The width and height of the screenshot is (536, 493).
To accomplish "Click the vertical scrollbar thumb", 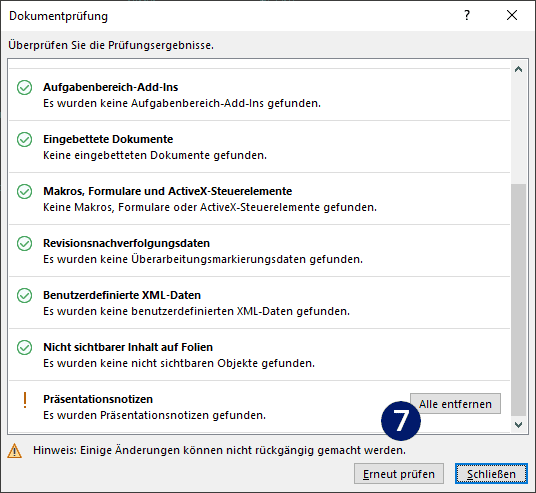I will [x=518, y=300].
